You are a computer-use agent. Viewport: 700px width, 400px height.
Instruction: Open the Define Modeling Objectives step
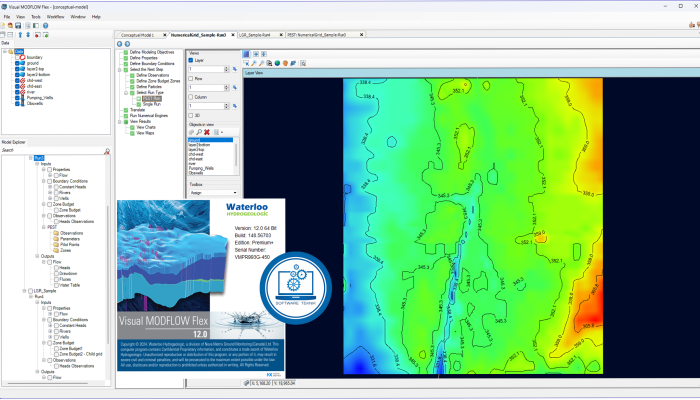click(152, 52)
